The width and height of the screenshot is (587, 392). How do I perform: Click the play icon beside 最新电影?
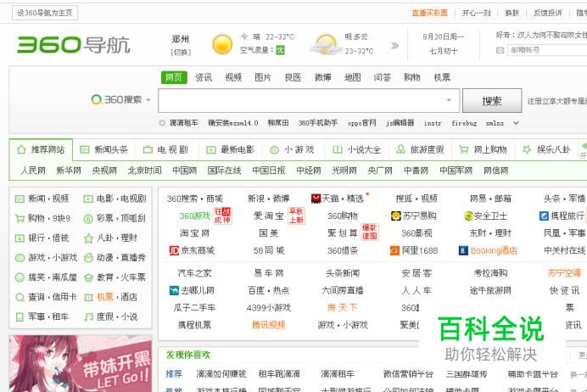tap(211, 150)
